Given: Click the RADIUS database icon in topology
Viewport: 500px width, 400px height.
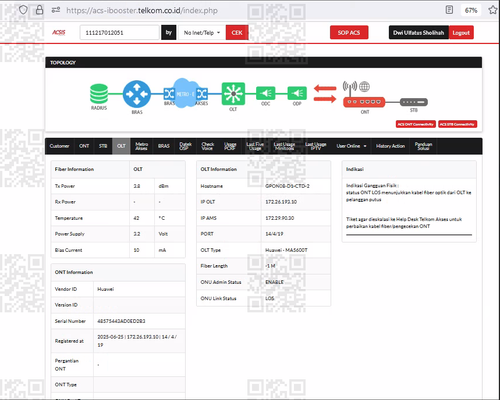Looking at the screenshot, I should tap(99, 94).
